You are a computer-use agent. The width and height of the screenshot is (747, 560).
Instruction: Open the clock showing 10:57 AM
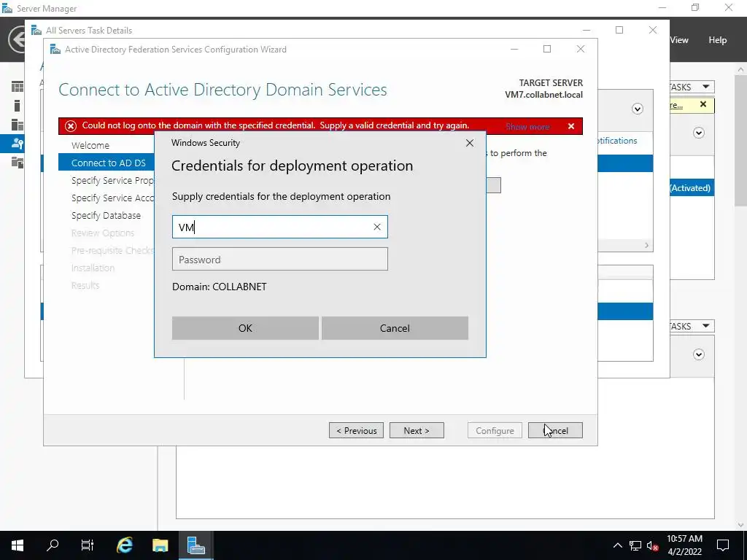point(684,545)
